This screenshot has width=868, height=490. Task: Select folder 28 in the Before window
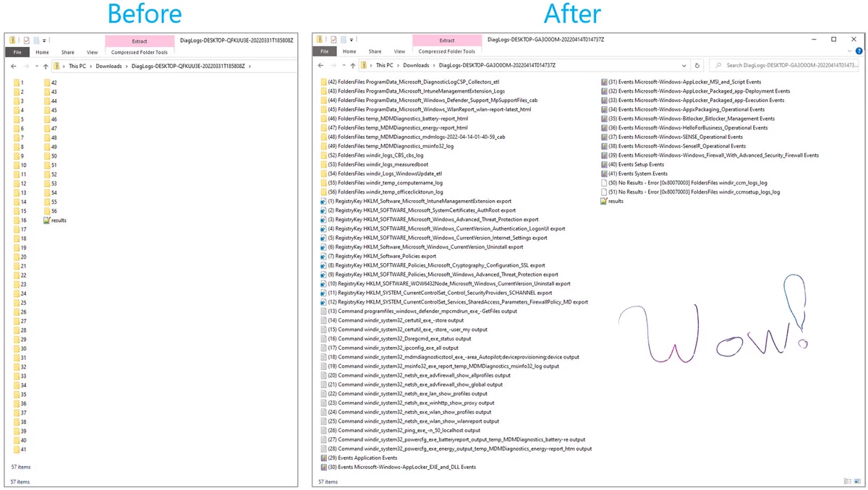(x=20, y=330)
